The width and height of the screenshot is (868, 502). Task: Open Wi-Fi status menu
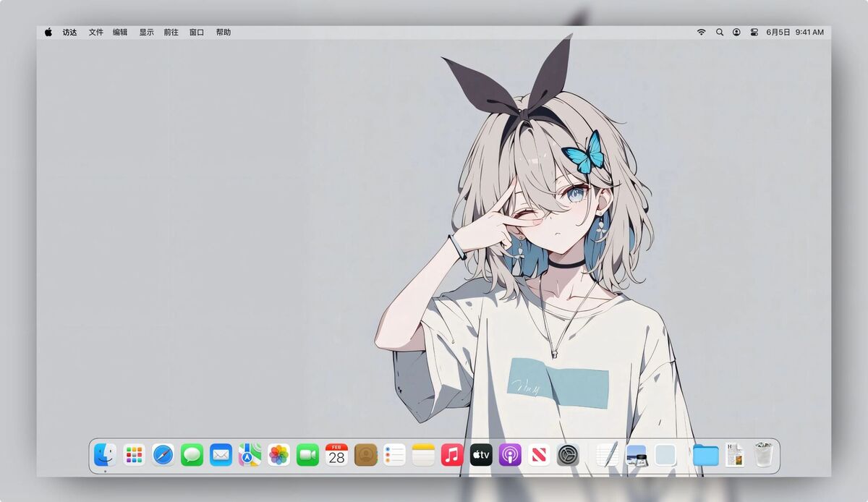pyautogui.click(x=701, y=32)
